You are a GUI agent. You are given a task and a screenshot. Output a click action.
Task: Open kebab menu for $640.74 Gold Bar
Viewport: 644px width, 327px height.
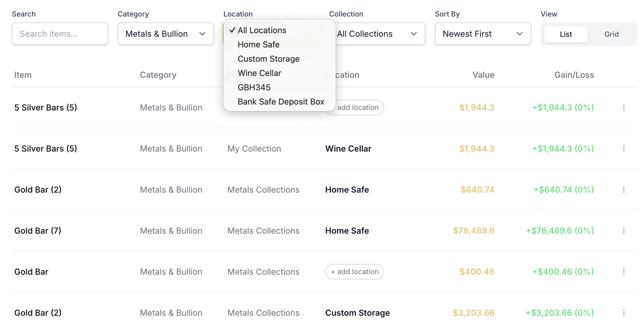click(x=624, y=190)
